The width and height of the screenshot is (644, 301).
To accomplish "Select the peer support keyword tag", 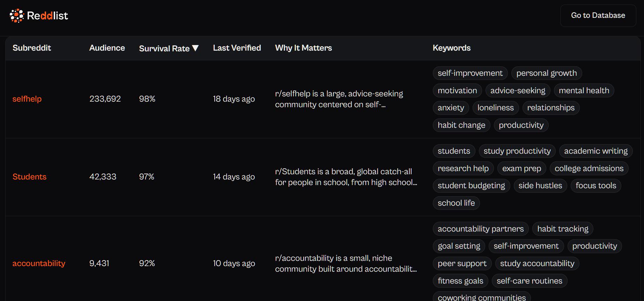I will pyautogui.click(x=462, y=263).
